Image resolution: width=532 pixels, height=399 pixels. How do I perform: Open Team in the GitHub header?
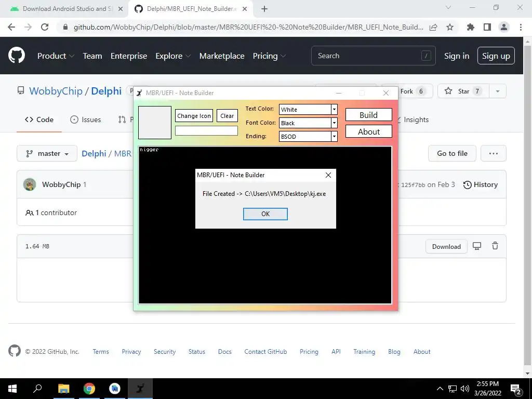coord(92,56)
